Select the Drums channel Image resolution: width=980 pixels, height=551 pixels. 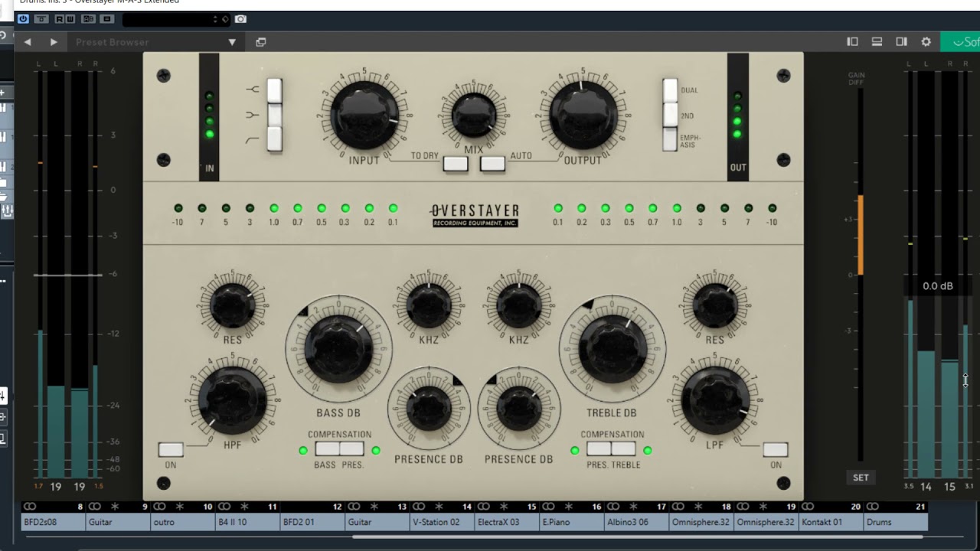[x=896, y=523]
